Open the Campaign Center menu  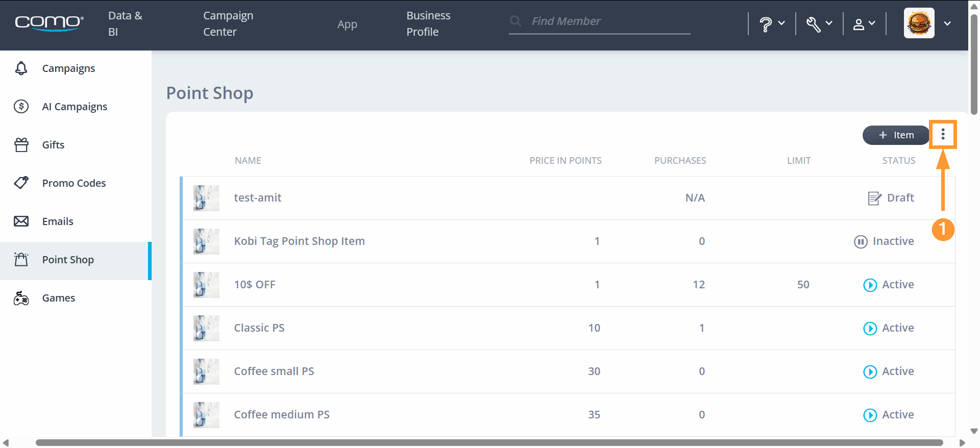tap(228, 23)
